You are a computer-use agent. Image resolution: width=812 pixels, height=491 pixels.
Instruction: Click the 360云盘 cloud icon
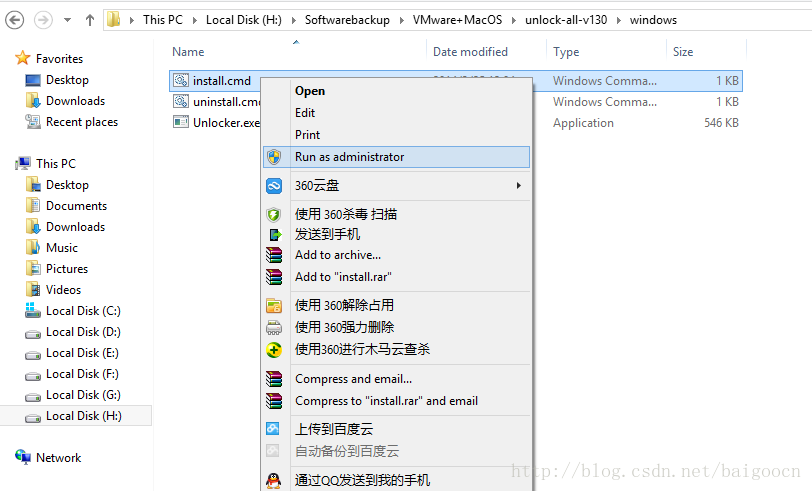(x=274, y=185)
